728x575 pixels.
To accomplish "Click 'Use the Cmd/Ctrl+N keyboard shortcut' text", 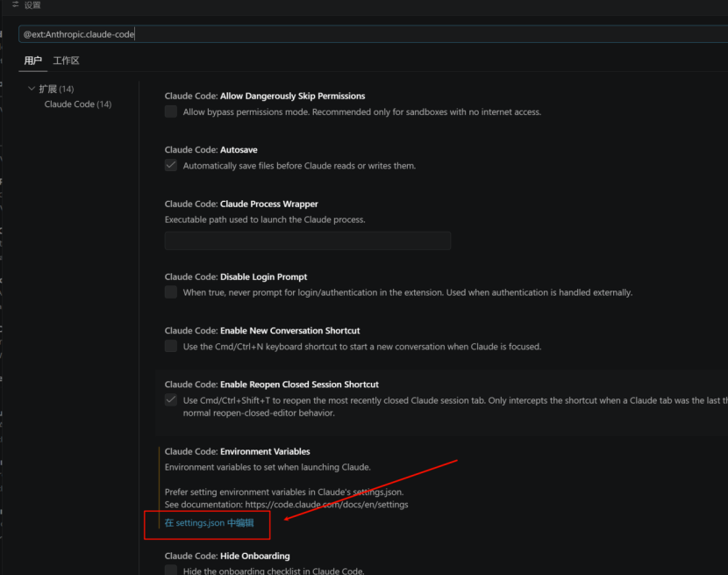I will 362,347.
